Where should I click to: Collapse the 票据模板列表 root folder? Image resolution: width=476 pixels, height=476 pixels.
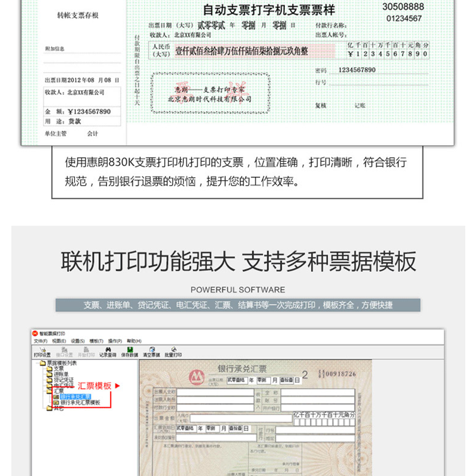click(x=61, y=362)
